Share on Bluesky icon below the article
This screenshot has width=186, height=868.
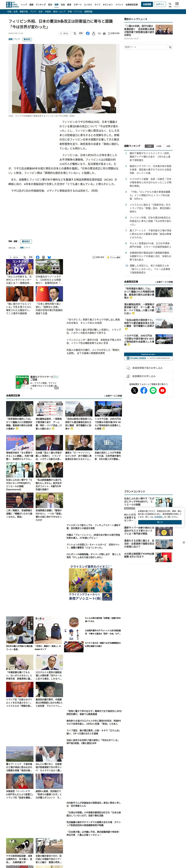click(49, 258)
